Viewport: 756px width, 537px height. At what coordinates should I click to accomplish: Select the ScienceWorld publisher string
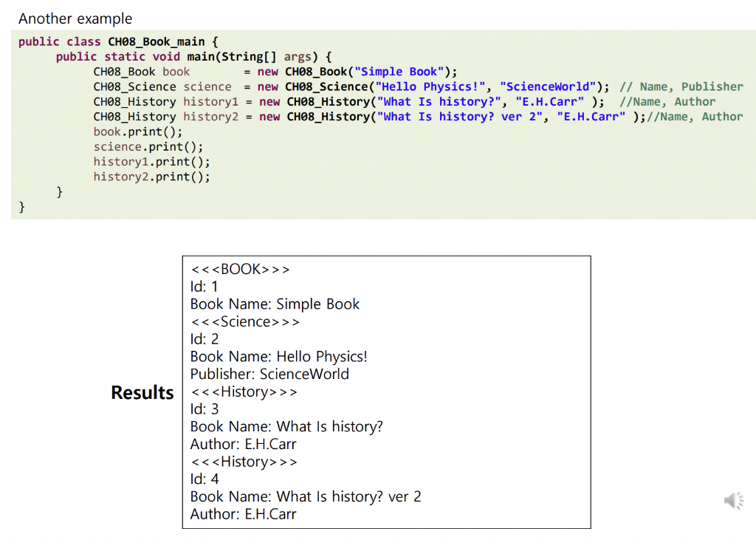pos(549,86)
